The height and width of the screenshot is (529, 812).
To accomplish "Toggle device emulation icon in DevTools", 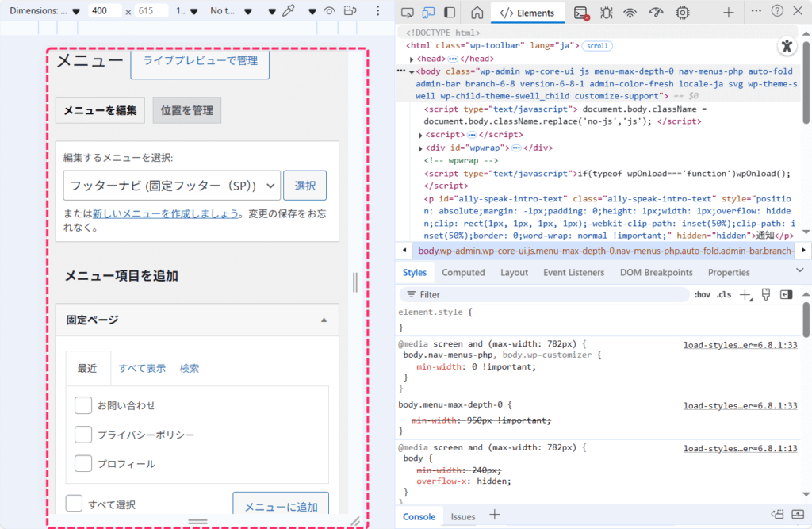I will pos(428,13).
